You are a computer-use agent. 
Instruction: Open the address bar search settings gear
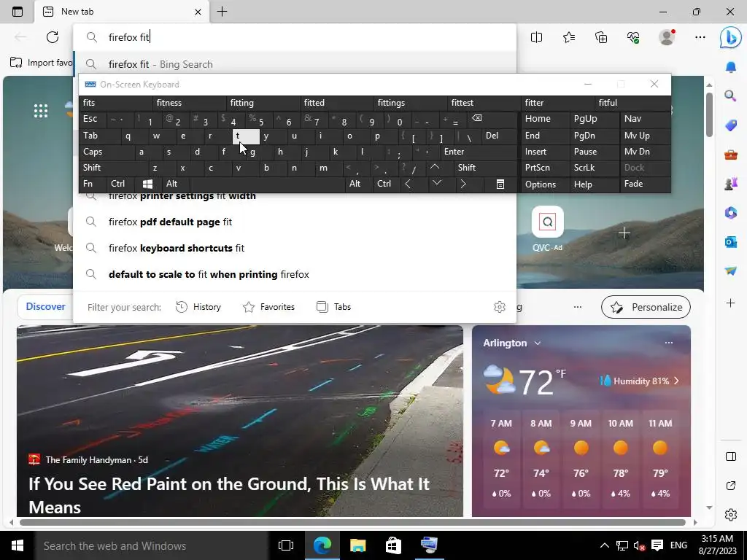(x=499, y=307)
